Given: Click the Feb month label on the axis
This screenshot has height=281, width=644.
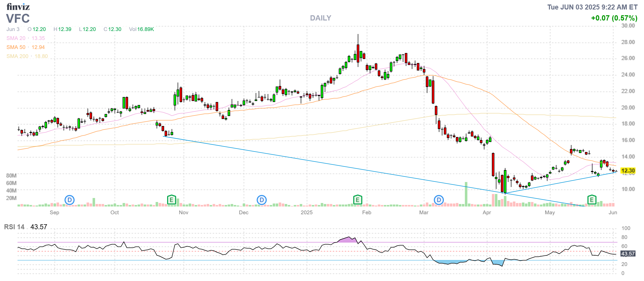Looking at the screenshot, I should pyautogui.click(x=367, y=212).
